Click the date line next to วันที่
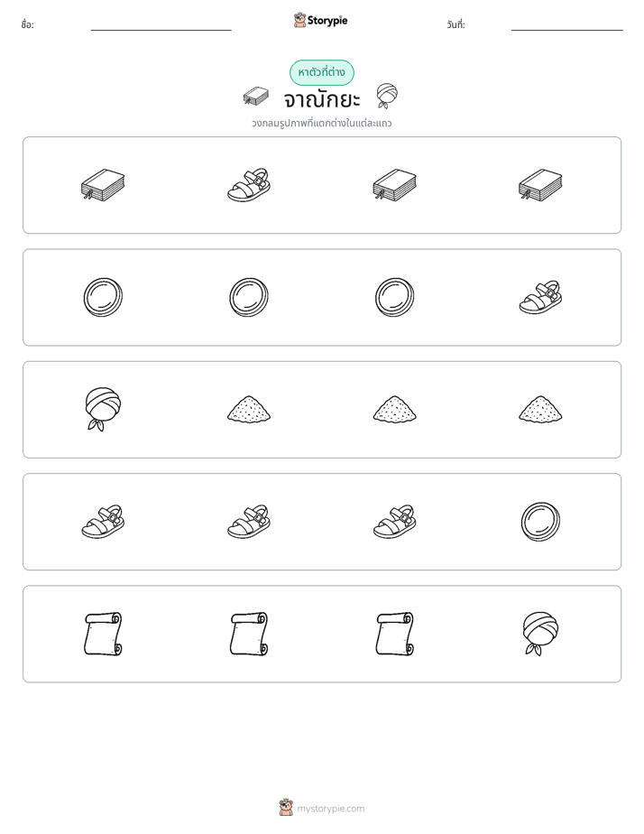Screen dimensions: 644x834 pyautogui.click(x=567, y=30)
